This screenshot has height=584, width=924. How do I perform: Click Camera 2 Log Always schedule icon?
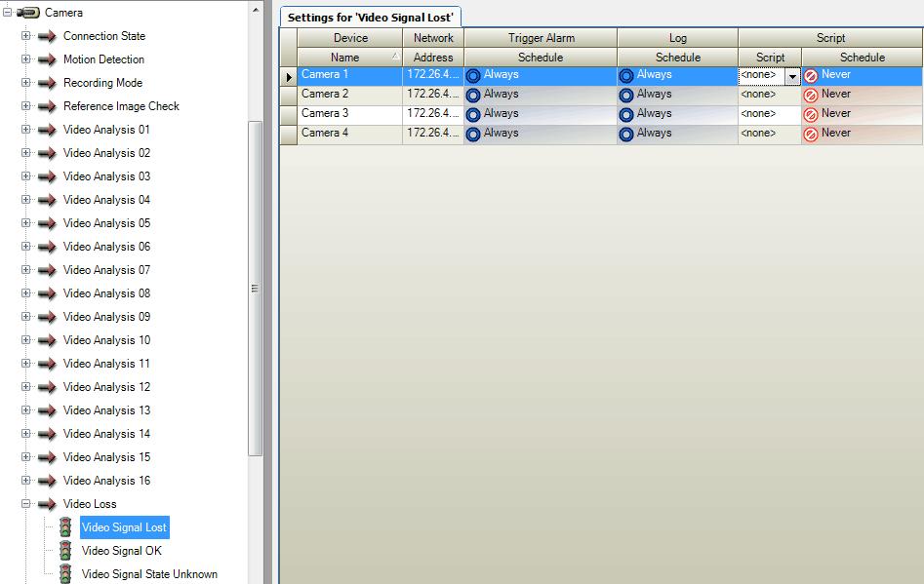pyautogui.click(x=626, y=96)
